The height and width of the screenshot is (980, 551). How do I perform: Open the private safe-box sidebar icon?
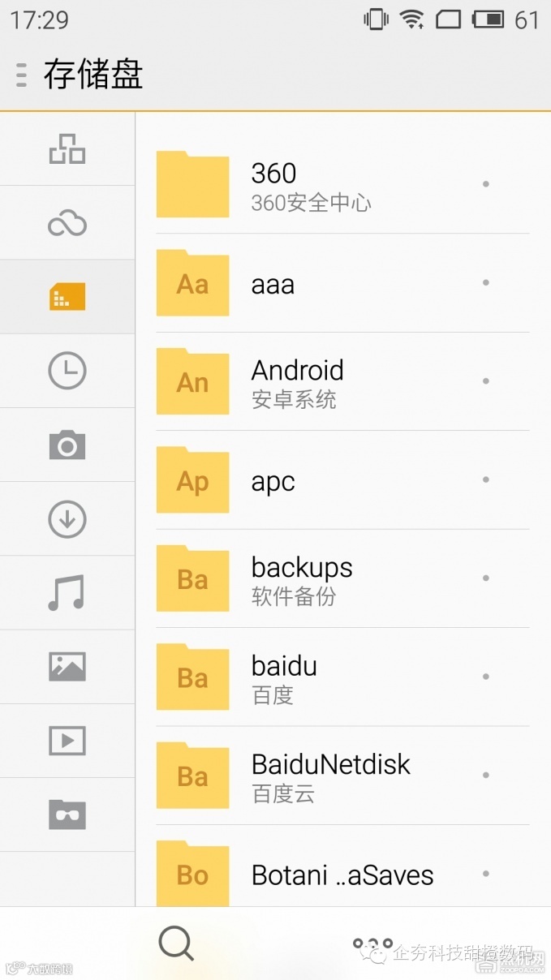coord(67,814)
